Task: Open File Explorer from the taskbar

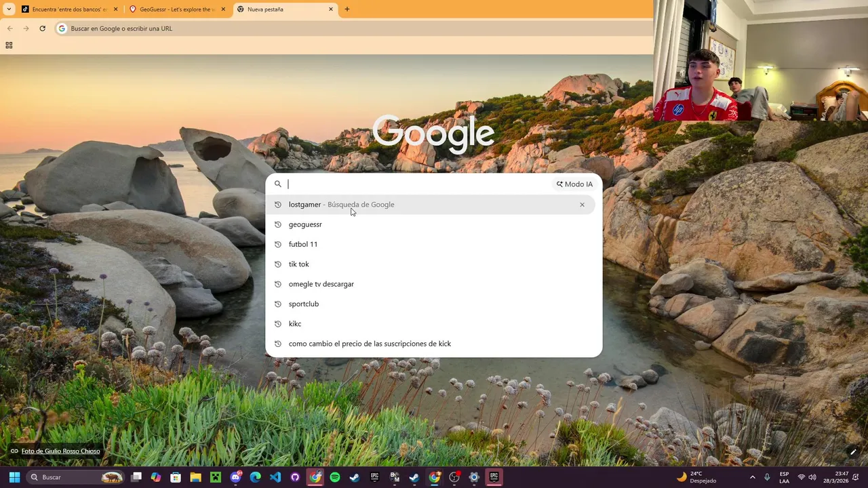Action: click(195, 477)
